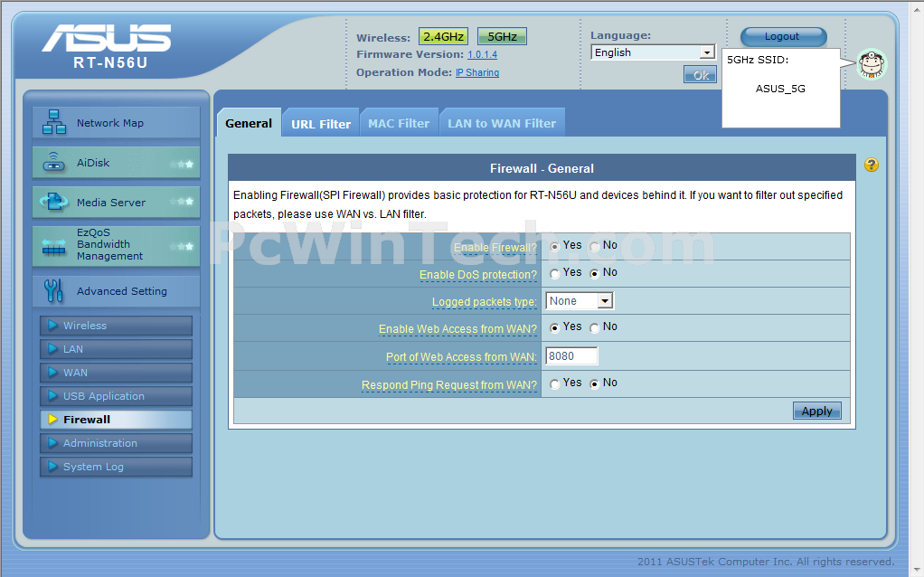The width and height of the screenshot is (924, 577).
Task: Click the arrow icon beside USB Application
Action: click(x=52, y=396)
